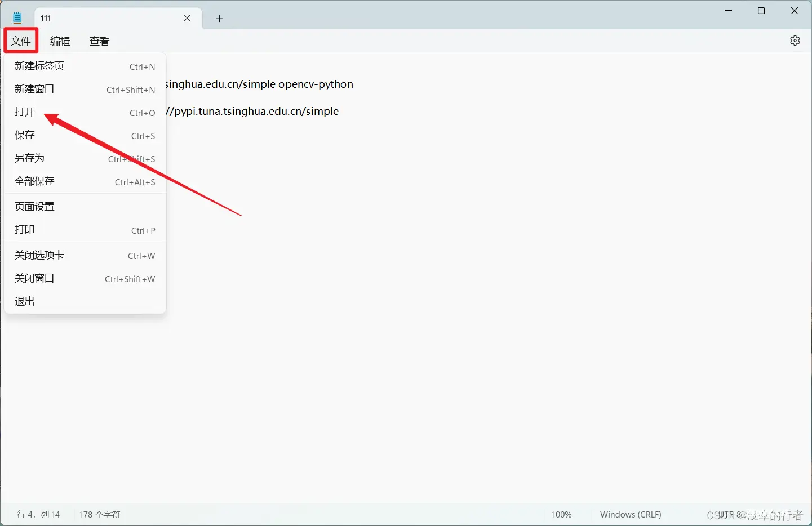This screenshot has width=812, height=526.
Task: Open the 文件 menu
Action: click(21, 41)
